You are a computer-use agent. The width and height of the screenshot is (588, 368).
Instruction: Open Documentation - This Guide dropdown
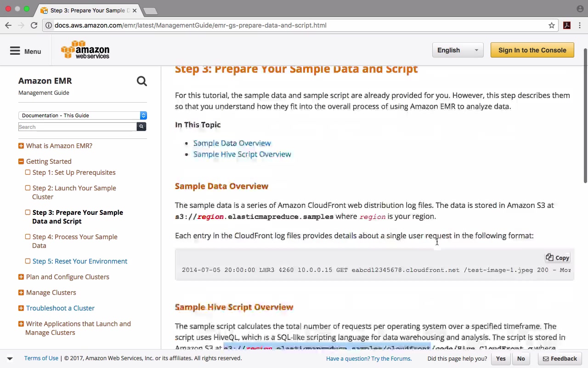click(82, 115)
